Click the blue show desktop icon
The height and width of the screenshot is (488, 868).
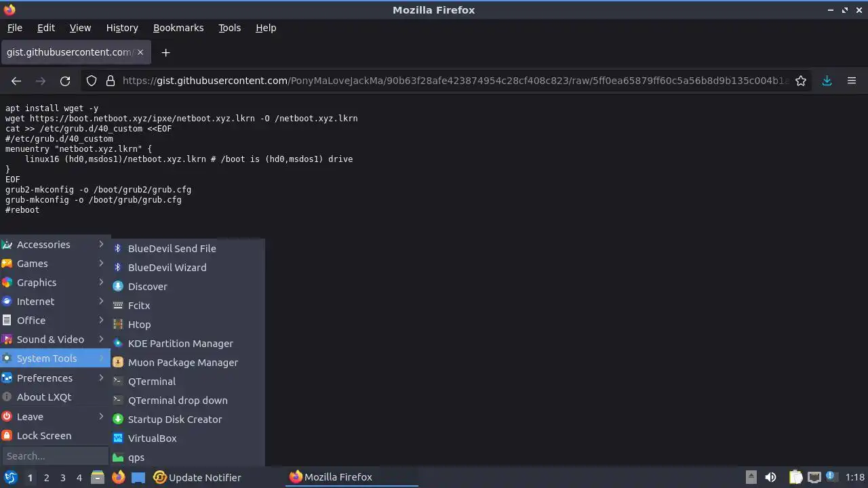click(x=138, y=477)
